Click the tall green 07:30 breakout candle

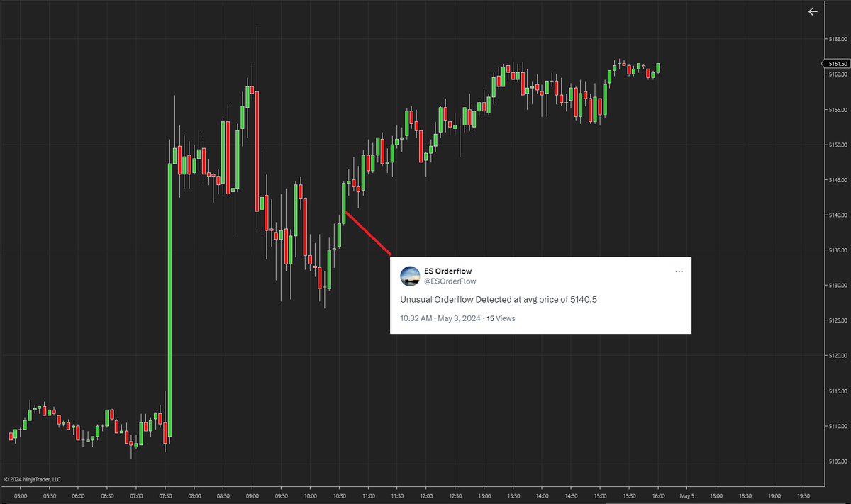169,300
